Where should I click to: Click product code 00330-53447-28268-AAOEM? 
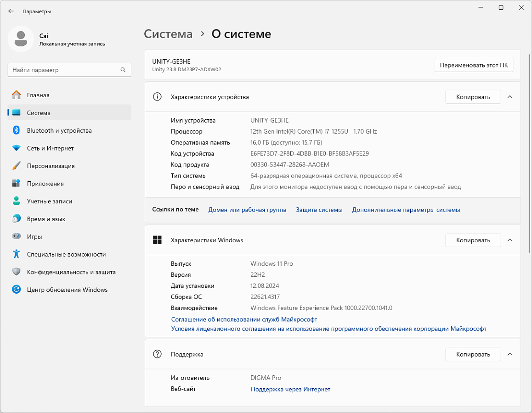coord(290,165)
